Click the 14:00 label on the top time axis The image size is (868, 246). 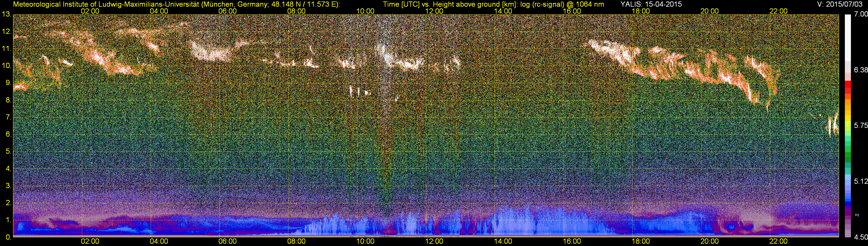(x=503, y=11)
